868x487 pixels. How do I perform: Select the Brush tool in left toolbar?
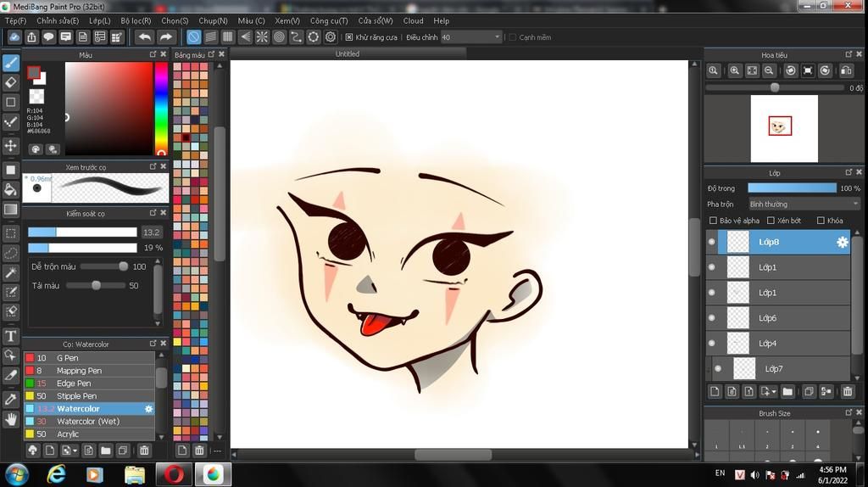(x=10, y=63)
